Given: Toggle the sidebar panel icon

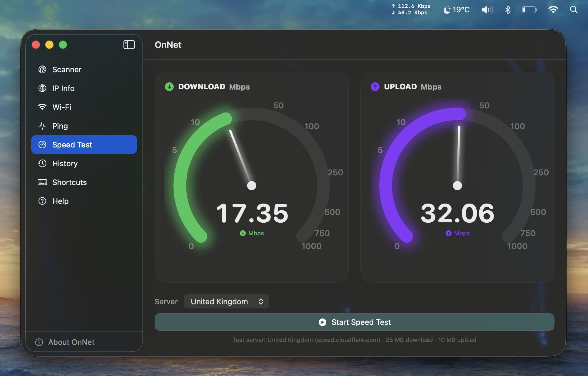Looking at the screenshot, I should pos(129,45).
